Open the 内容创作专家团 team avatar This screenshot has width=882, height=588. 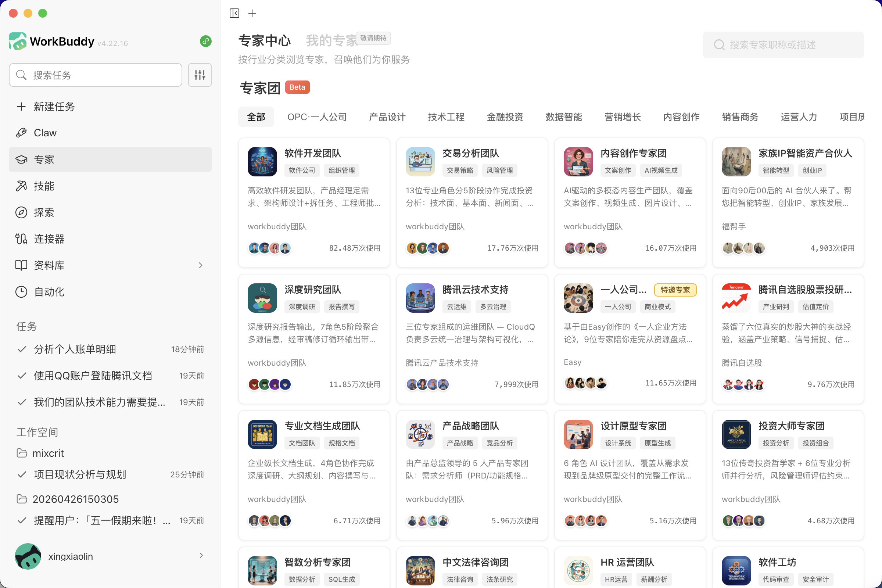(x=578, y=162)
